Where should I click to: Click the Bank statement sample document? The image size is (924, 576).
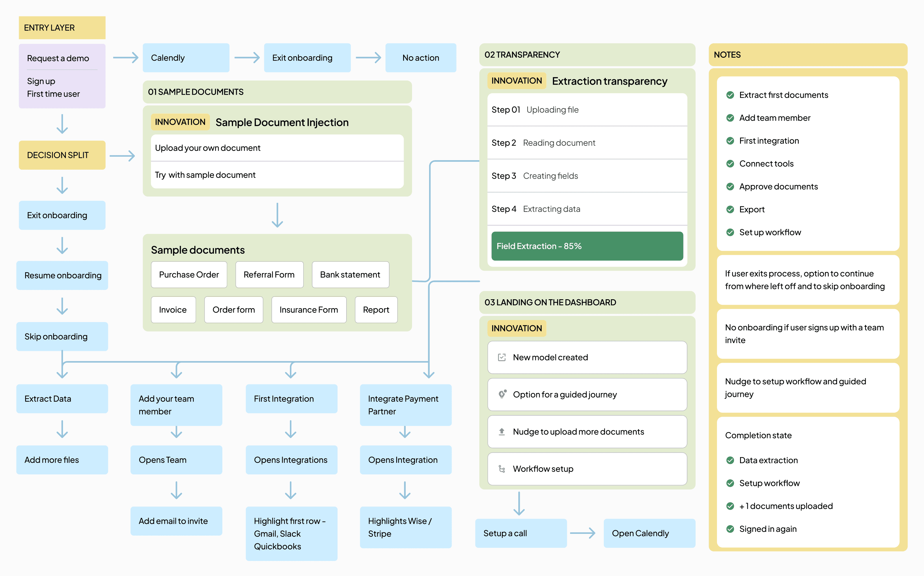350,275
